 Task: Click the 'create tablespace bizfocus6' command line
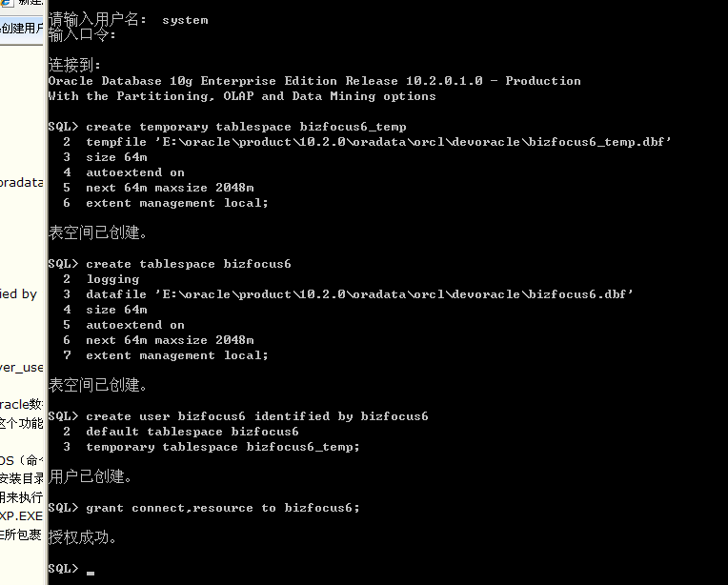click(x=188, y=264)
